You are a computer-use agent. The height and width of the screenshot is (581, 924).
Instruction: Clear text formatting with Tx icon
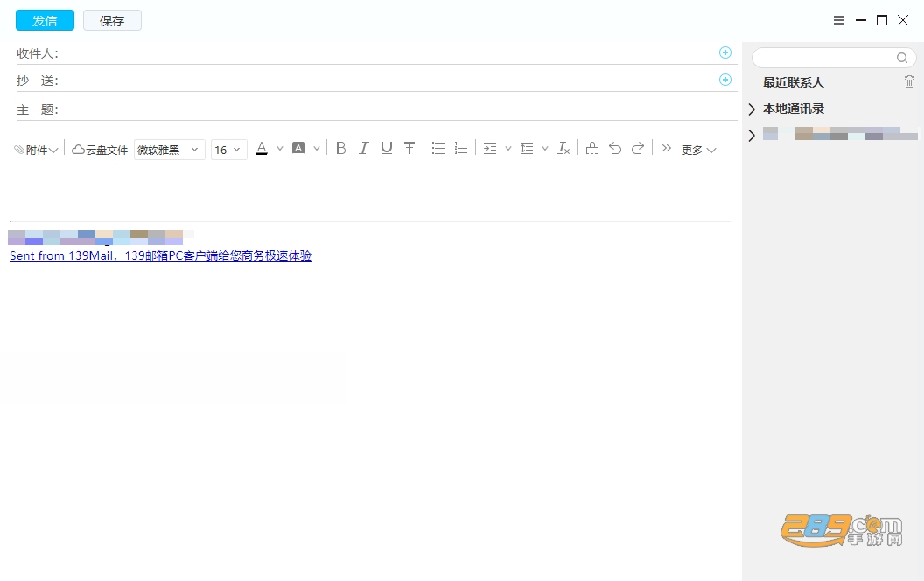563,149
